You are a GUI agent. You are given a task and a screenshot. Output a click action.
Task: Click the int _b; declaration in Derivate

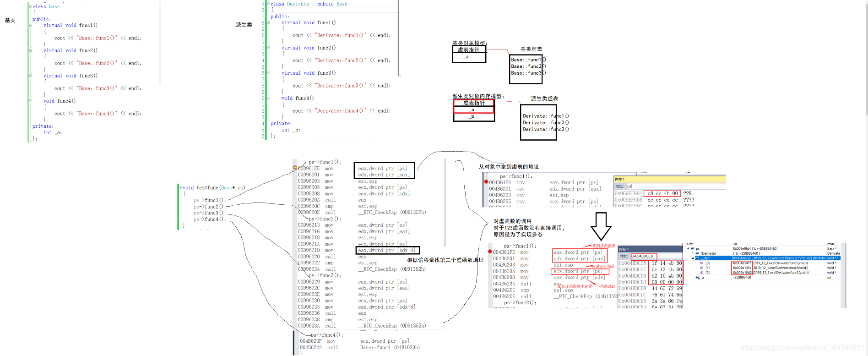(x=291, y=130)
